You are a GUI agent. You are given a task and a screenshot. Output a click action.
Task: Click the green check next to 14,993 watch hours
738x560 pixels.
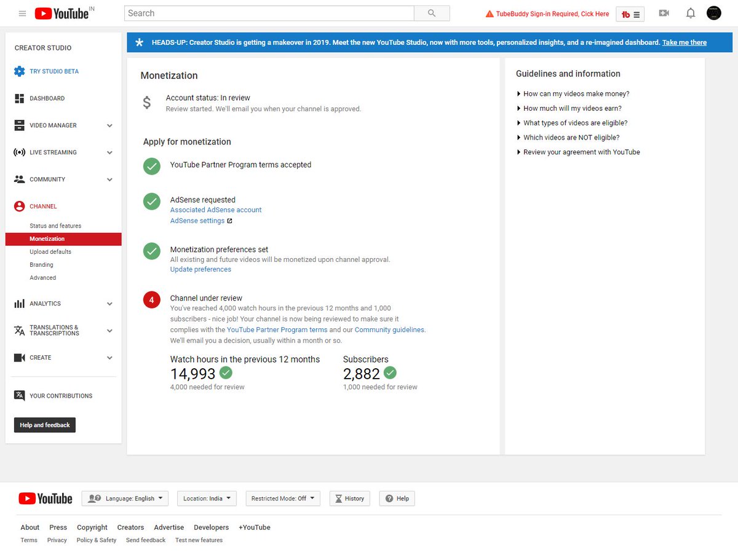(x=226, y=373)
